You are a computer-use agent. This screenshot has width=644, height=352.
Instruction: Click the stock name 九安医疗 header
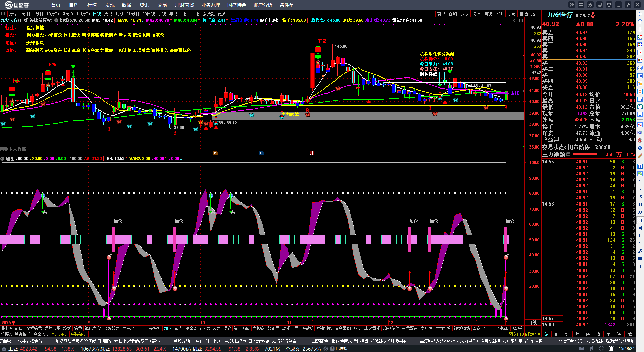(560, 15)
